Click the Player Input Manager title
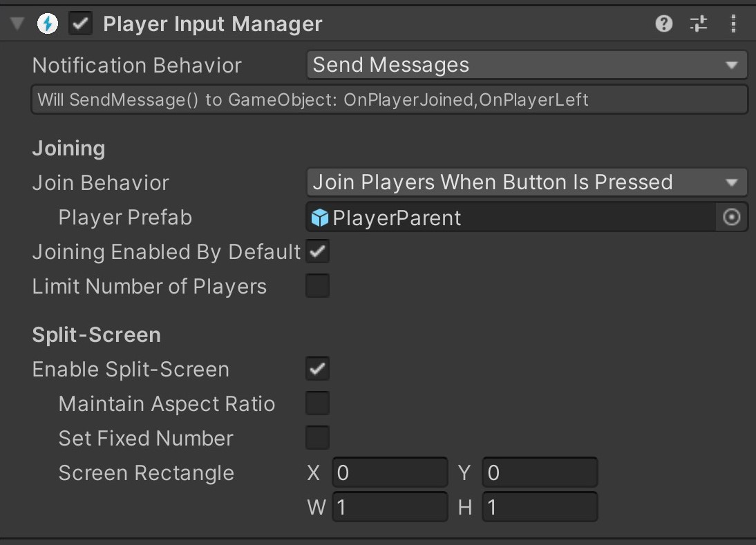Viewport: 756px width, 545px height. point(213,24)
